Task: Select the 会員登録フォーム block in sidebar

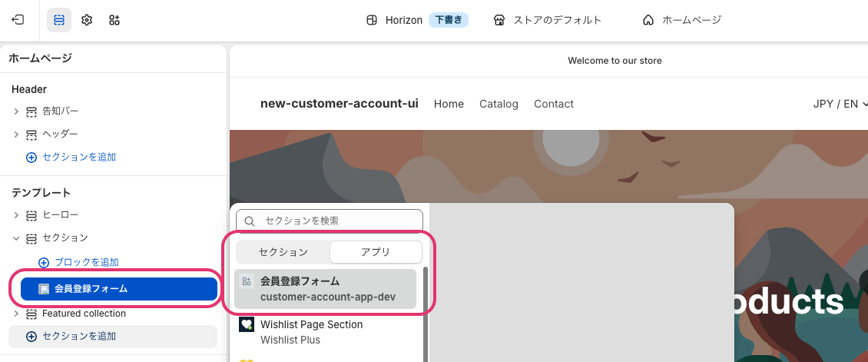Action: pyautogui.click(x=118, y=289)
